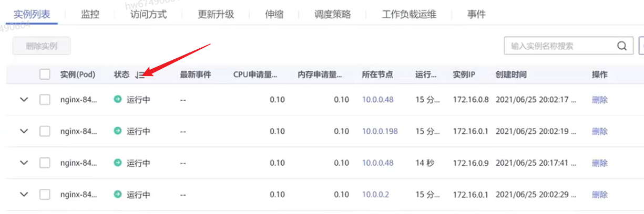
Task: Toggle the select-all checkbox in header
Action: tap(45, 74)
